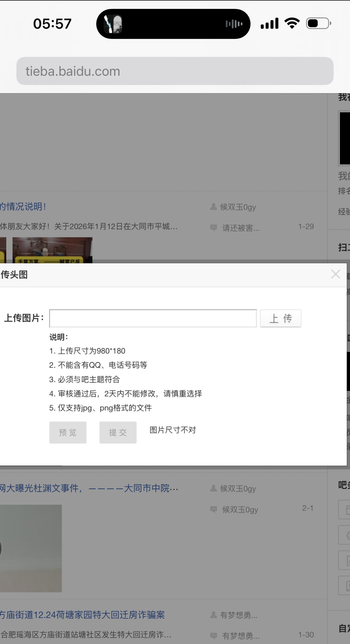
Task: Open the gray image thumbnail under 杜渊文 post
Action: 31,548
